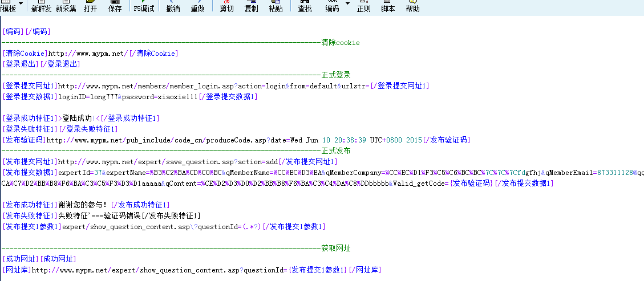The width and height of the screenshot is (644, 281).
Task: Click the opening [登录退出] tag
Action: coord(21,64)
